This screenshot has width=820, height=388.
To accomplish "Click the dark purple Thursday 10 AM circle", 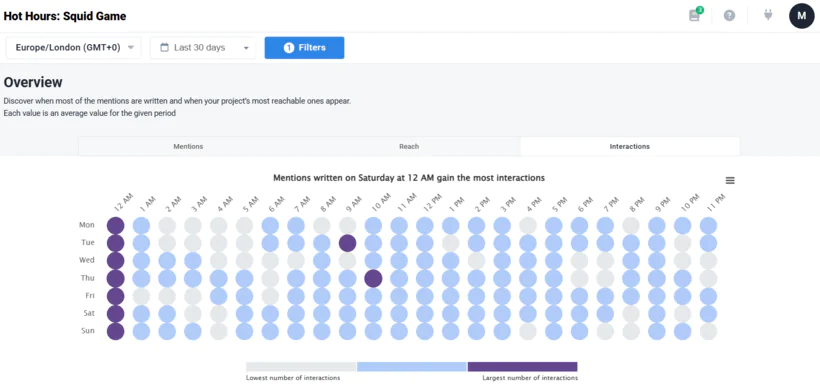I will point(373,279).
